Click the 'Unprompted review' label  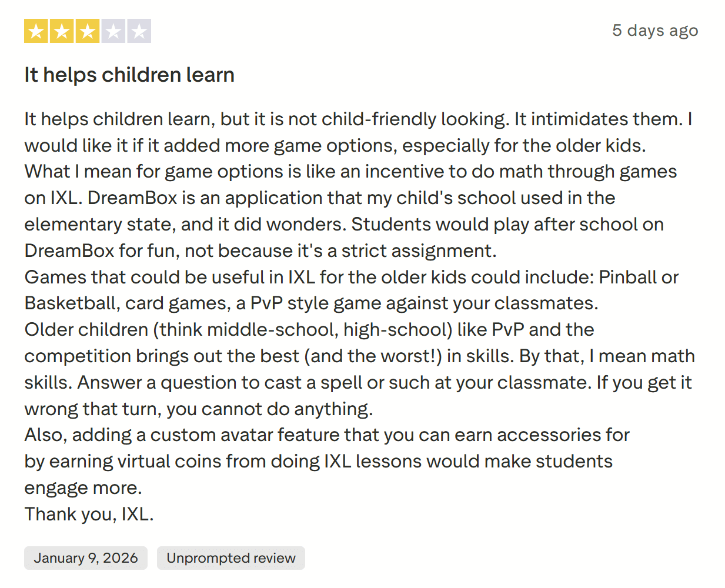tap(230, 557)
